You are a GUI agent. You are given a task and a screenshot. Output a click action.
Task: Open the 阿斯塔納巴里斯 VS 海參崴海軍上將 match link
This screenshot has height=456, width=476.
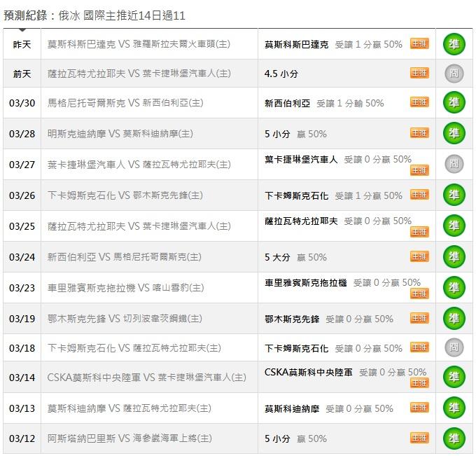pos(129,438)
